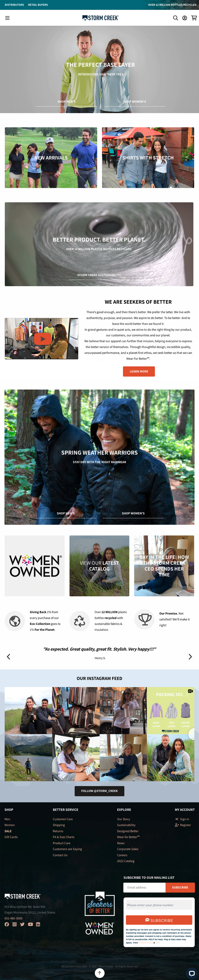Viewport: 199px width, 980px height.
Task: Open the Packing 101 Instagram thumbnail
Action: point(170,710)
